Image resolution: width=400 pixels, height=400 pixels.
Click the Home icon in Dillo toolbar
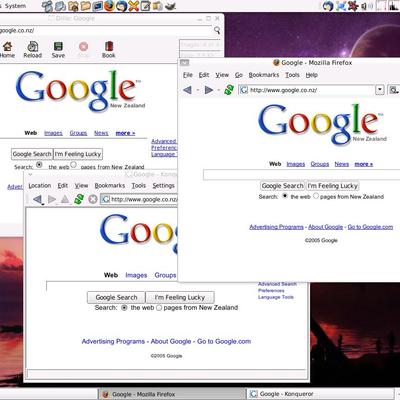pyautogui.click(x=7, y=46)
